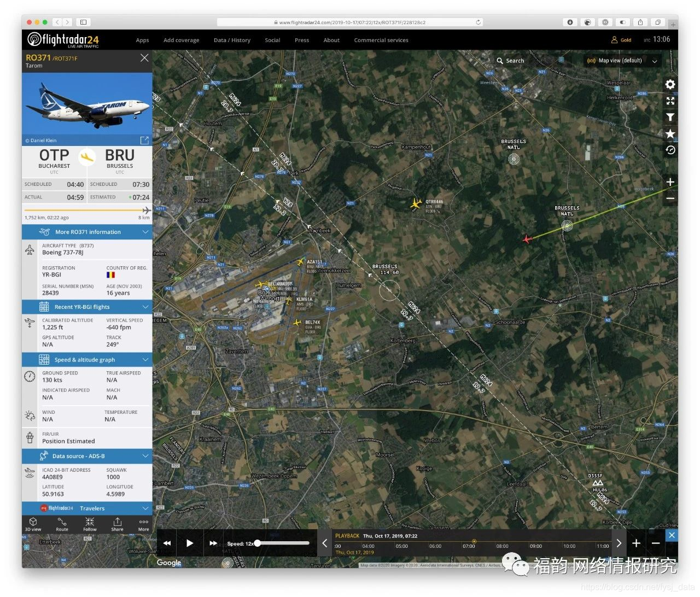Click the 07:00 timeline marker

[469, 546]
